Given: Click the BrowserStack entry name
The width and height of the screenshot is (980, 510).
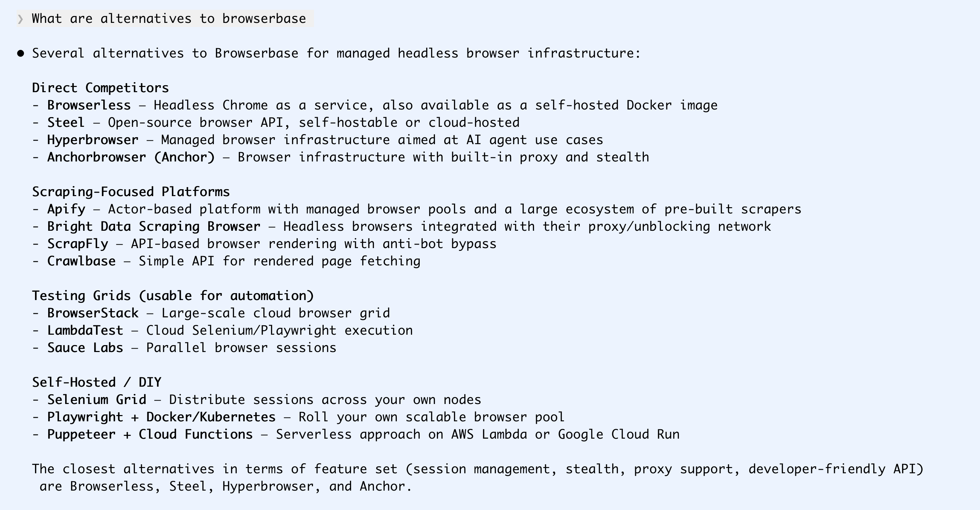Looking at the screenshot, I should [93, 313].
